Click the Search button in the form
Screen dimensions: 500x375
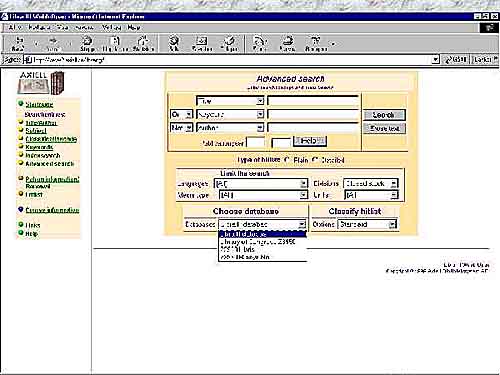[x=384, y=115]
